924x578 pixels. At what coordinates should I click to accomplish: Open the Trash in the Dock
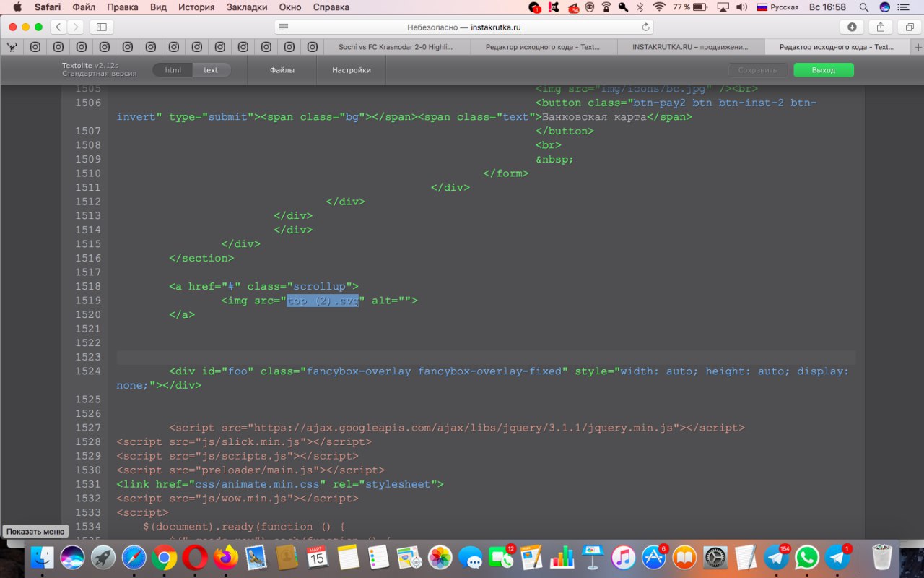point(882,558)
